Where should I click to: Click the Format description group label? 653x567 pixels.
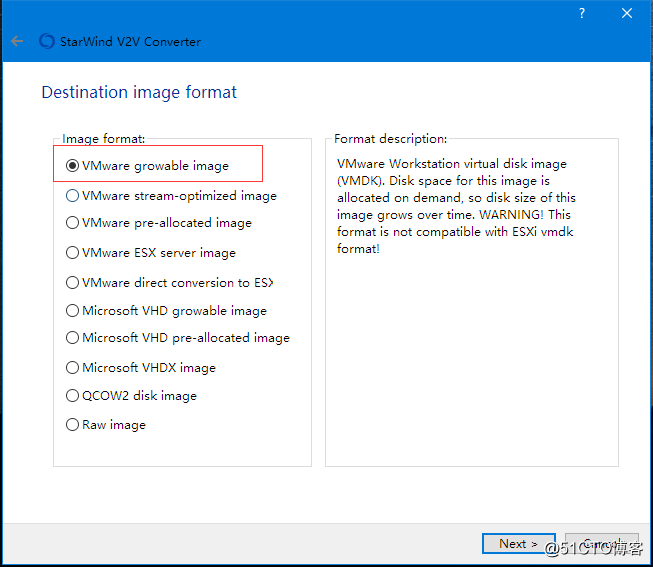click(390, 139)
